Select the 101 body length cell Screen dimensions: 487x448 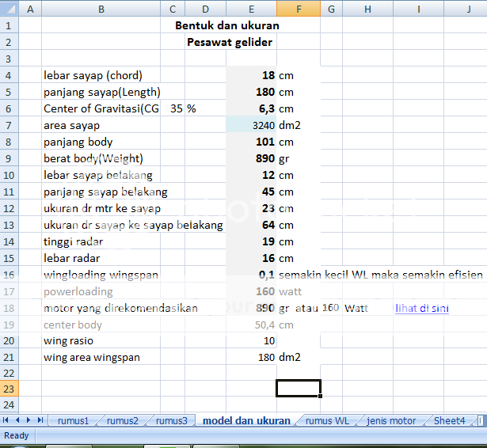tap(251, 142)
